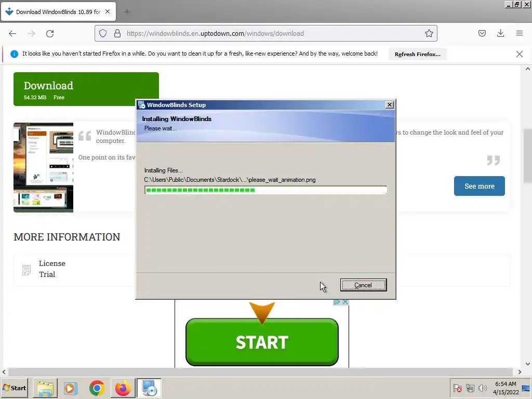Open the tracking protection shield icon
The width and height of the screenshot is (532, 399).
click(103, 33)
